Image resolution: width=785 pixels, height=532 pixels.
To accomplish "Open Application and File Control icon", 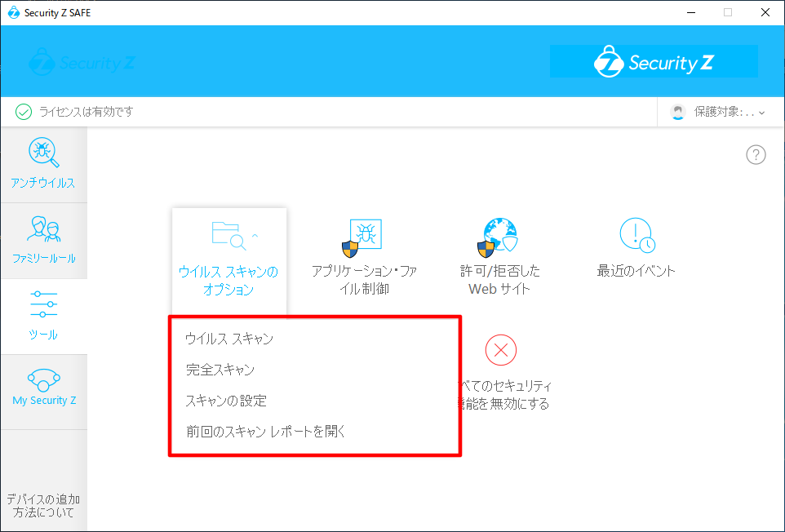I will tap(362, 237).
